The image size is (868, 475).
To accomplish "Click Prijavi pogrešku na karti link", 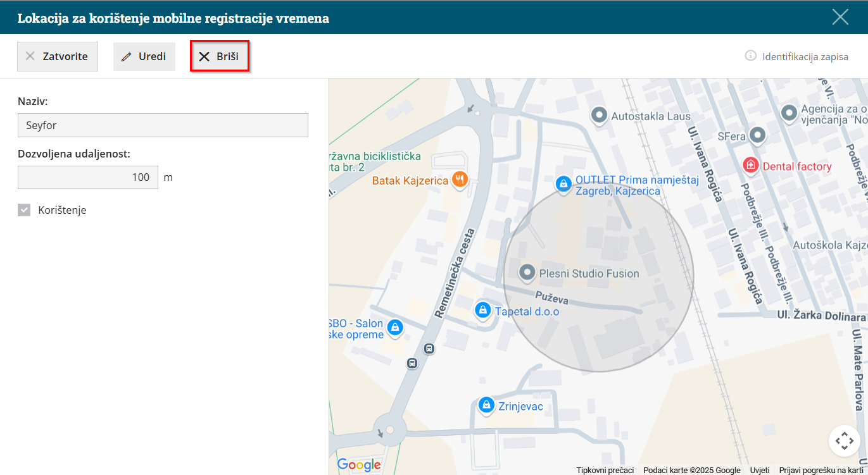I will [821, 470].
